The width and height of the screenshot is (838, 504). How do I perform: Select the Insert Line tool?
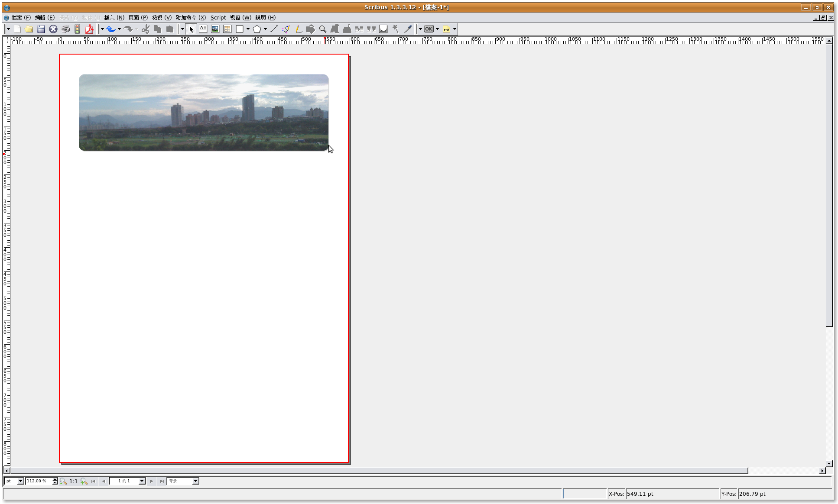point(274,29)
